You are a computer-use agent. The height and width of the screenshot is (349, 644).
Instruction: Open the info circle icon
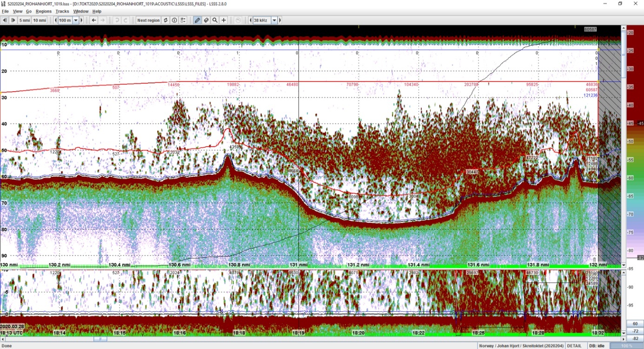174,20
